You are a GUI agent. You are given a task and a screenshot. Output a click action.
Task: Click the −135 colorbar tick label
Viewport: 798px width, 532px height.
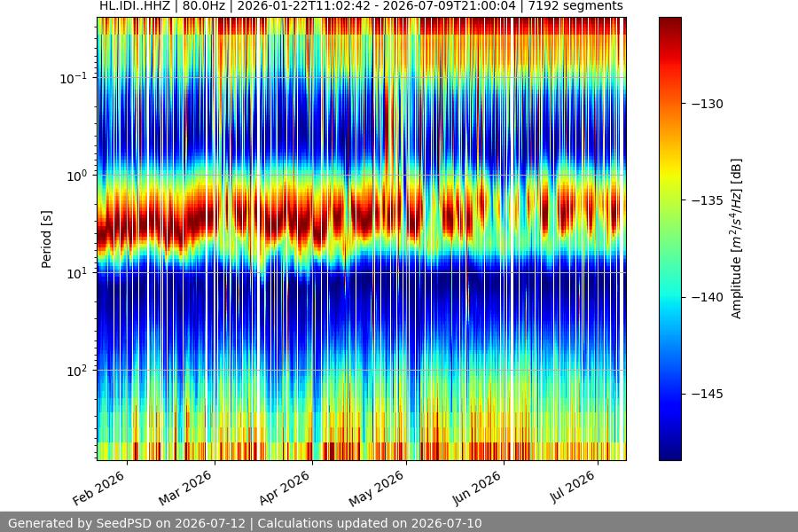[707, 200]
